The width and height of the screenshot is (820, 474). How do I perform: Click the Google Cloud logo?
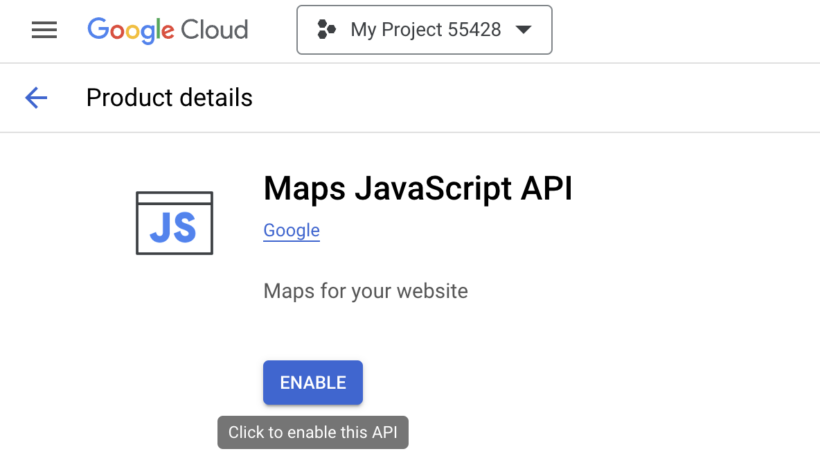(x=167, y=30)
